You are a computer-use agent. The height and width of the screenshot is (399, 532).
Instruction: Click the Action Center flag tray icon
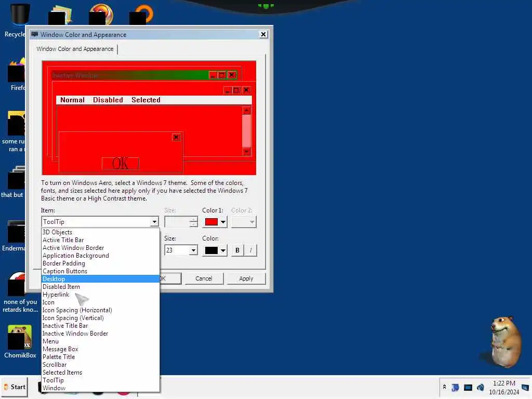[x=455, y=387]
